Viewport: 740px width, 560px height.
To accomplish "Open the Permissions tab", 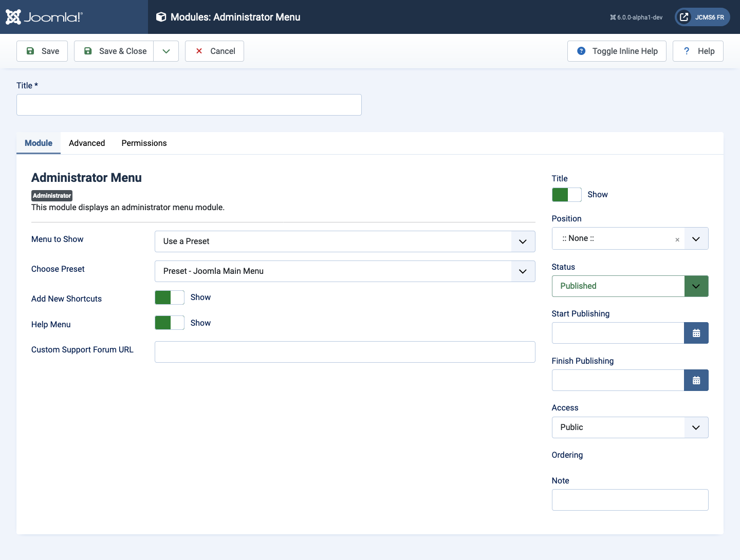I will [144, 143].
